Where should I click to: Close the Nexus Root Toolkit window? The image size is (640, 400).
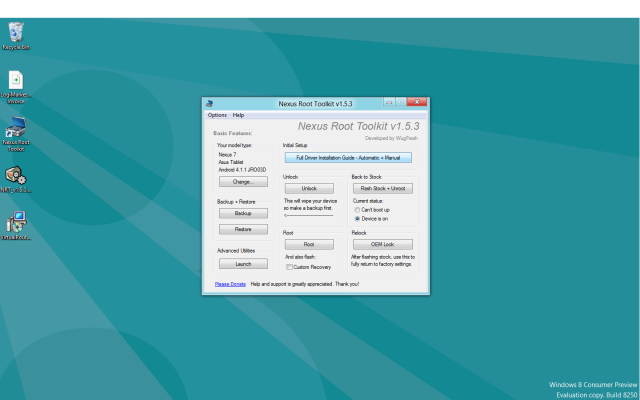click(x=417, y=102)
